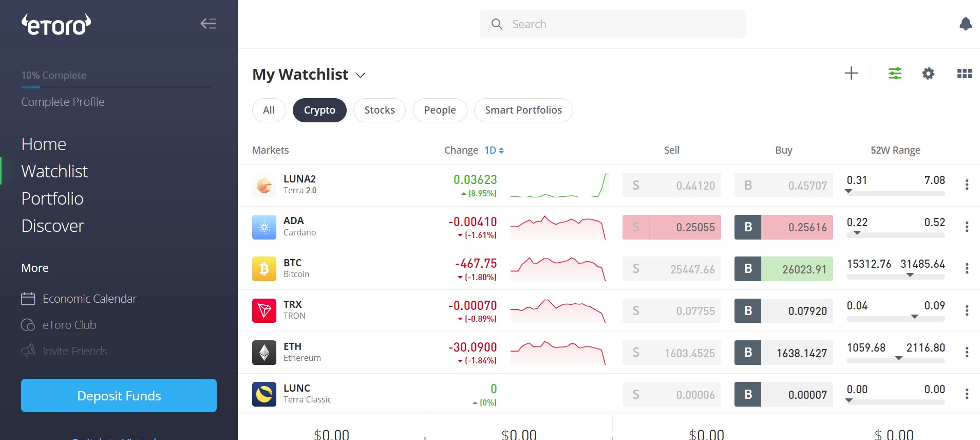The width and height of the screenshot is (980, 440).
Task: Select the Smart Portfolios filter
Action: (x=523, y=110)
